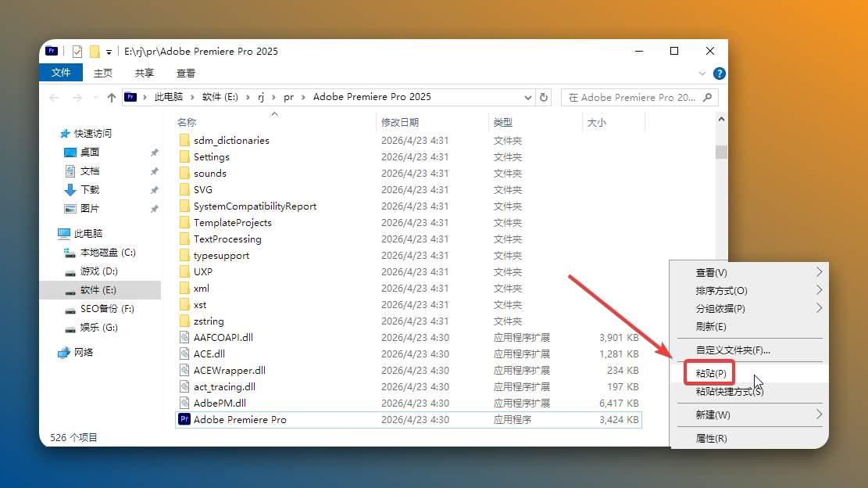Switch to the 查看 ribbon tab
Viewport: 868px width, 488px height.
[186, 73]
